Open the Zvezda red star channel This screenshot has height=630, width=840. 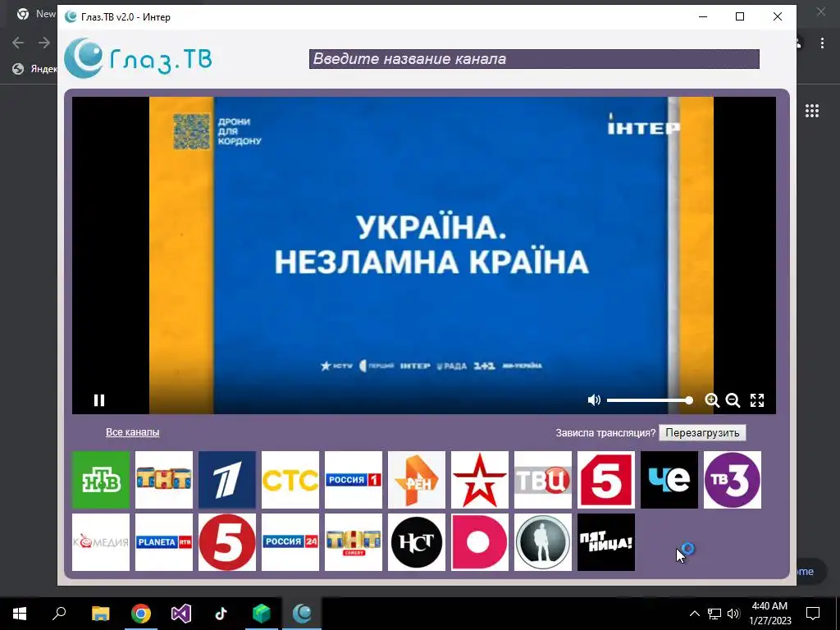point(480,479)
